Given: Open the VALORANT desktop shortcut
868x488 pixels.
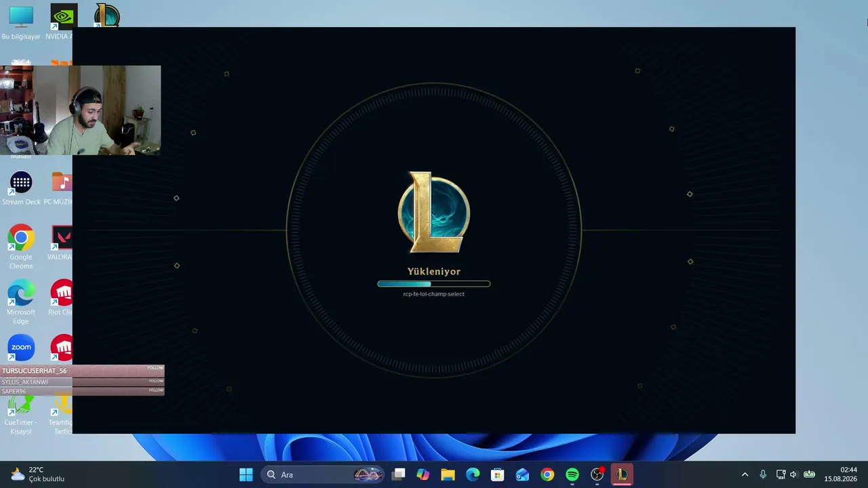Looking at the screenshot, I should click(60, 243).
